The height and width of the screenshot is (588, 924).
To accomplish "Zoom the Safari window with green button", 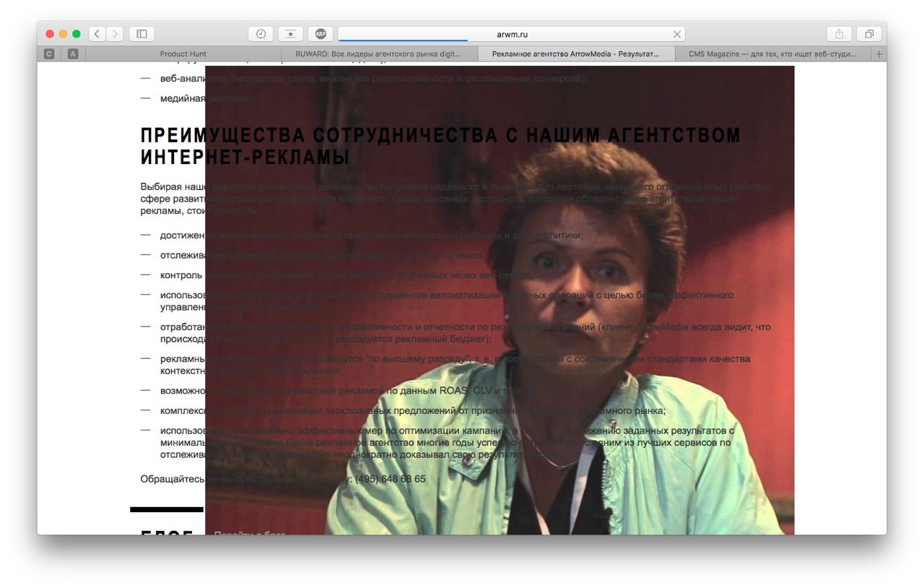I will [x=77, y=34].
